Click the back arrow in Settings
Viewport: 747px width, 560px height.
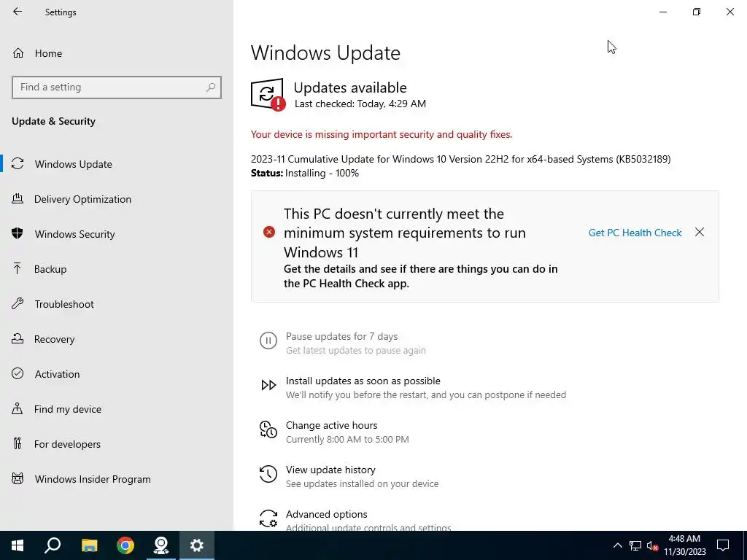tap(18, 12)
